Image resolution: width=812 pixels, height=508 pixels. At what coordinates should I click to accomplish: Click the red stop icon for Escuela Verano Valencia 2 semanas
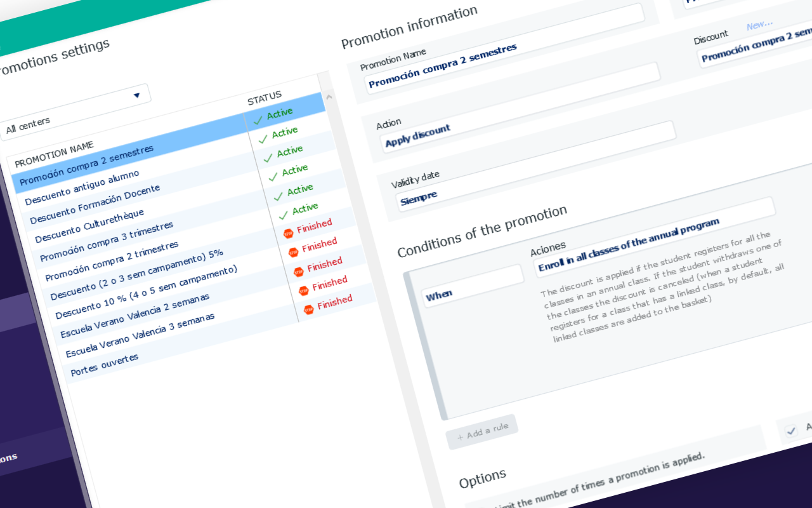(x=298, y=271)
